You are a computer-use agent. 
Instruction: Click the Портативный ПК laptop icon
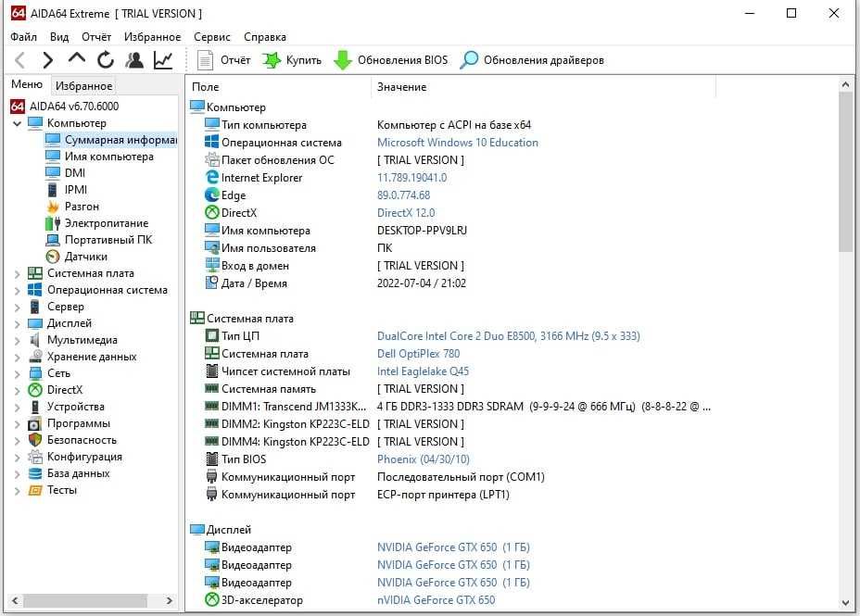[x=53, y=240]
